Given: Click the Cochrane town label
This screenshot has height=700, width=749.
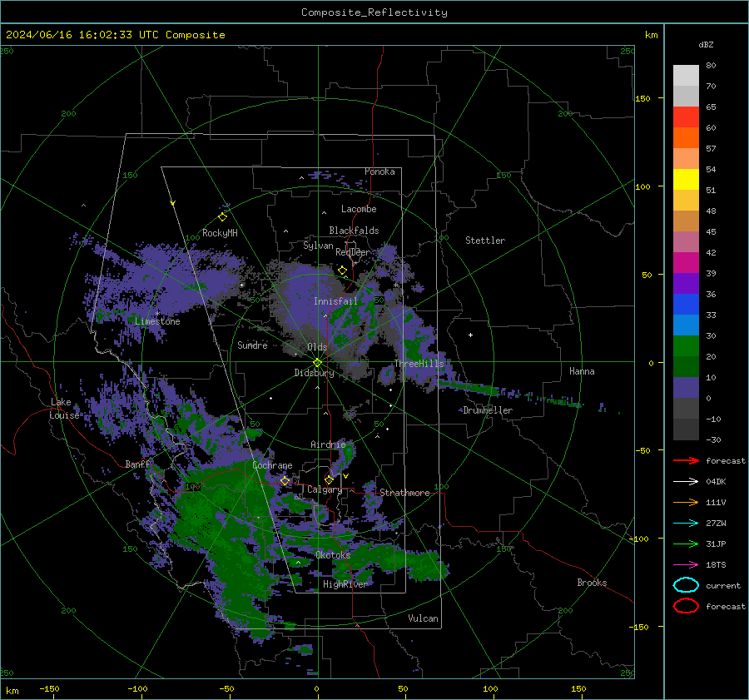Looking at the screenshot, I should click(x=272, y=465).
